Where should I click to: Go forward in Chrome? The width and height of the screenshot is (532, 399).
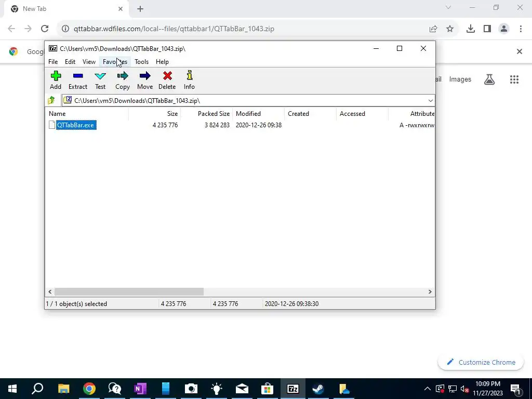[x=28, y=29]
